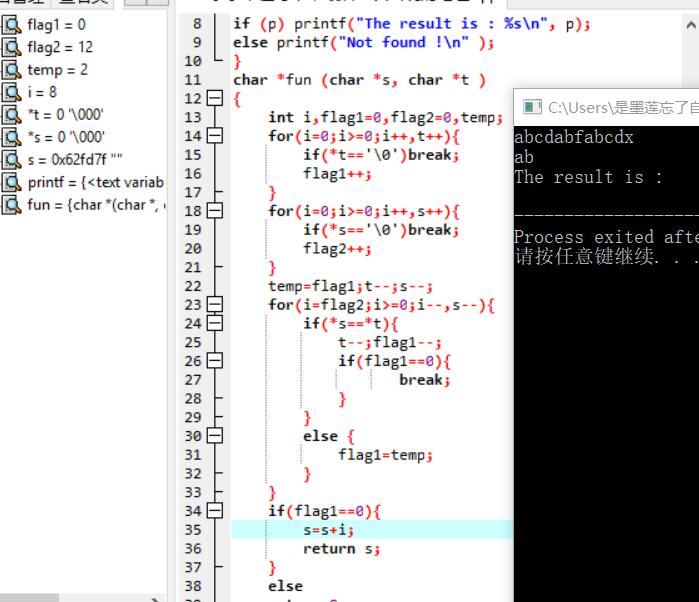
Task: Click the watch icon beside i = 8
Action: [x=12, y=92]
